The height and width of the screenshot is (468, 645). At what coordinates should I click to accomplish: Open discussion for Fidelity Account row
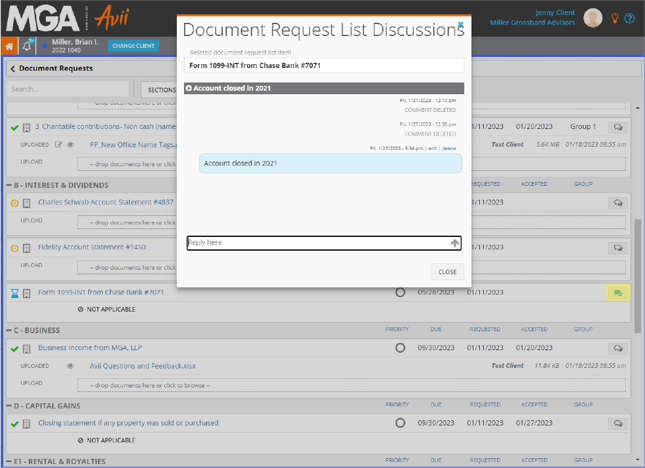[618, 248]
